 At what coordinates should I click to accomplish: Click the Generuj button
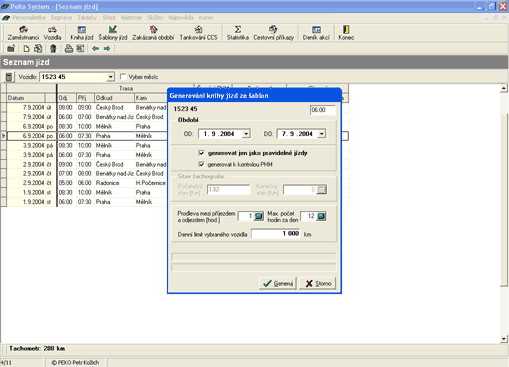coord(278,283)
